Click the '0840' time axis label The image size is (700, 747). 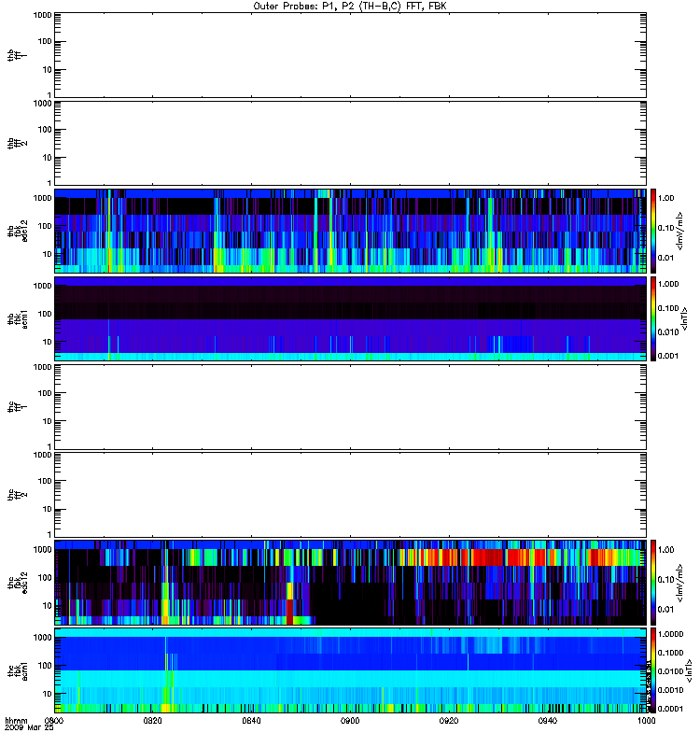[x=251, y=721]
